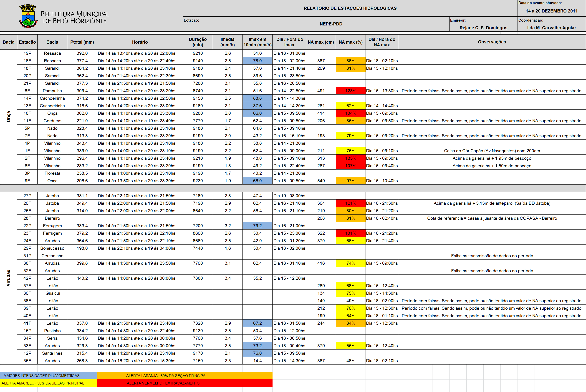The height and width of the screenshot is (392, 586).
Task: Select Imax value '14,4' for station 35F
Action: (x=258, y=361)
